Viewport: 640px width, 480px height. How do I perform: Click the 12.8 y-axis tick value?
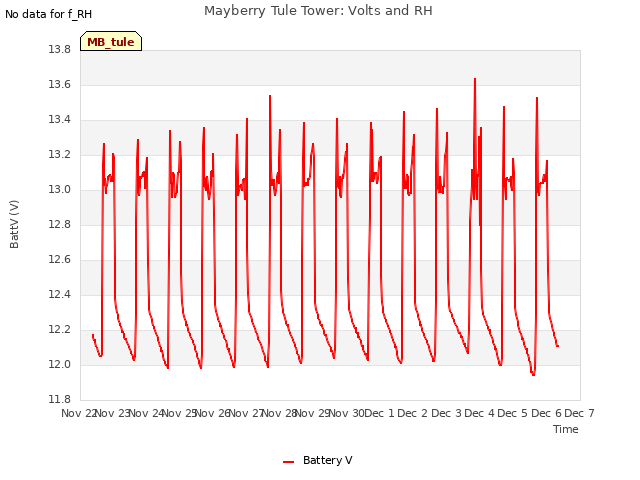point(60,224)
